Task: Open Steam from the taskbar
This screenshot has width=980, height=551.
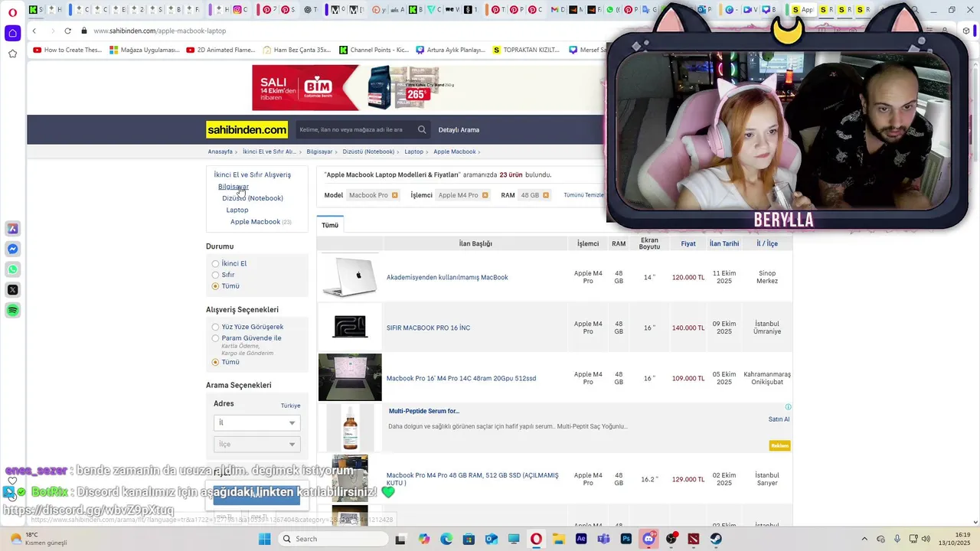Action: (716, 539)
